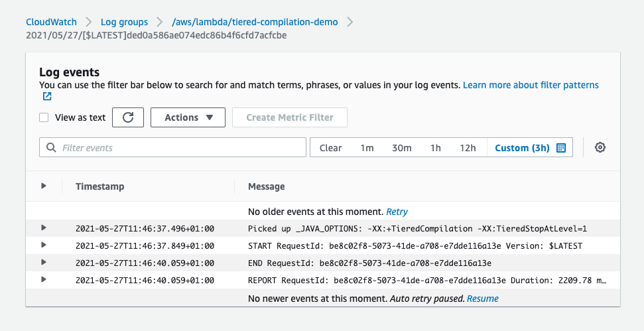Click the search magnifier icon

(x=51, y=148)
